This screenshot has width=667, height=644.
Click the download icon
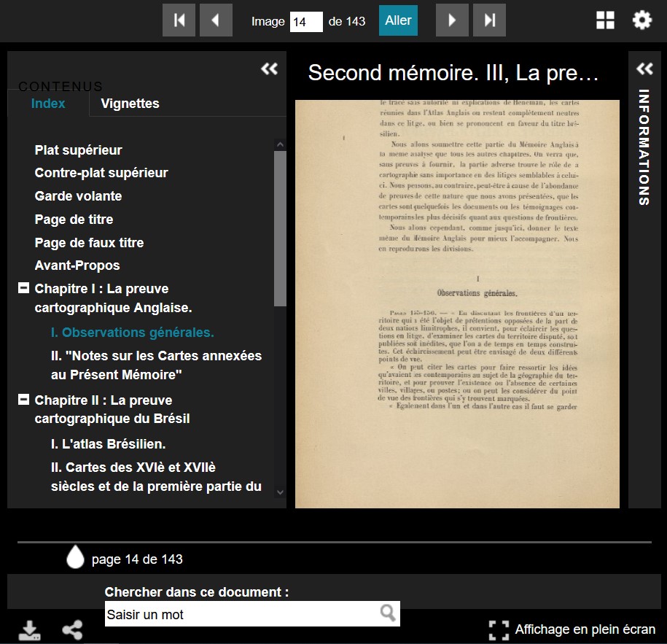click(x=29, y=630)
